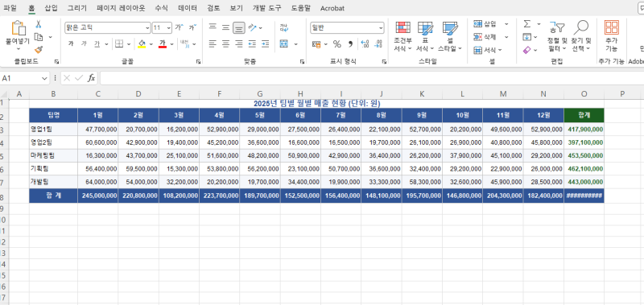Open the Font (글꼴) group dialog launcher
Image resolution: width=644 pixels, height=305 pixels.
pos(198,62)
